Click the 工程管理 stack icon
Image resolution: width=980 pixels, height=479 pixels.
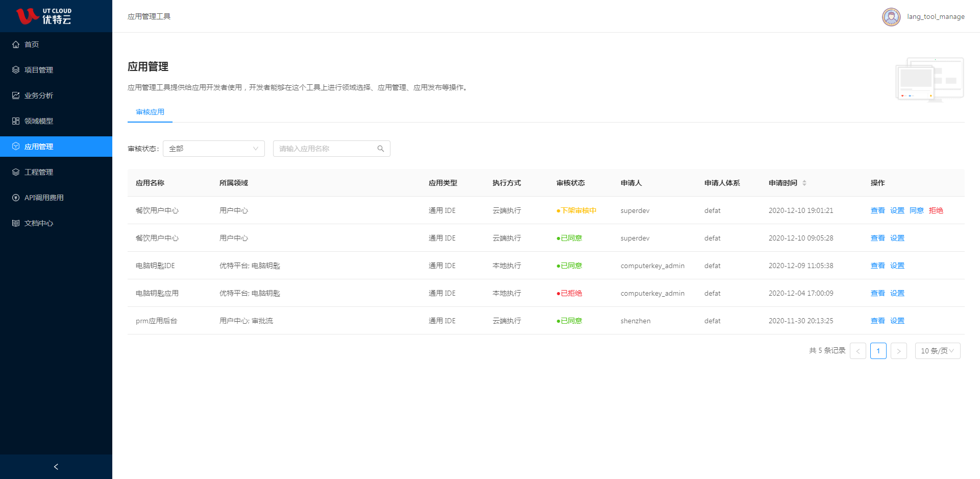point(16,172)
